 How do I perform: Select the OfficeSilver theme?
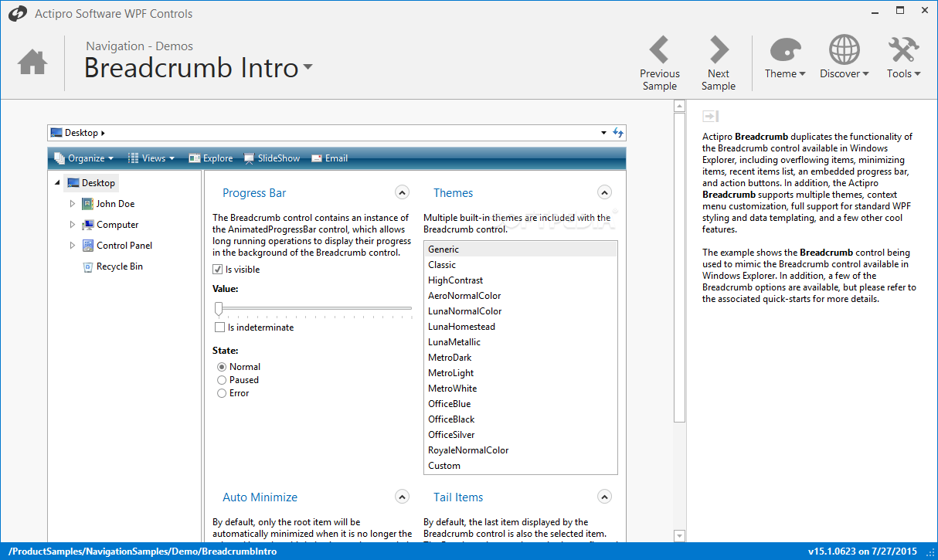tap(521, 435)
